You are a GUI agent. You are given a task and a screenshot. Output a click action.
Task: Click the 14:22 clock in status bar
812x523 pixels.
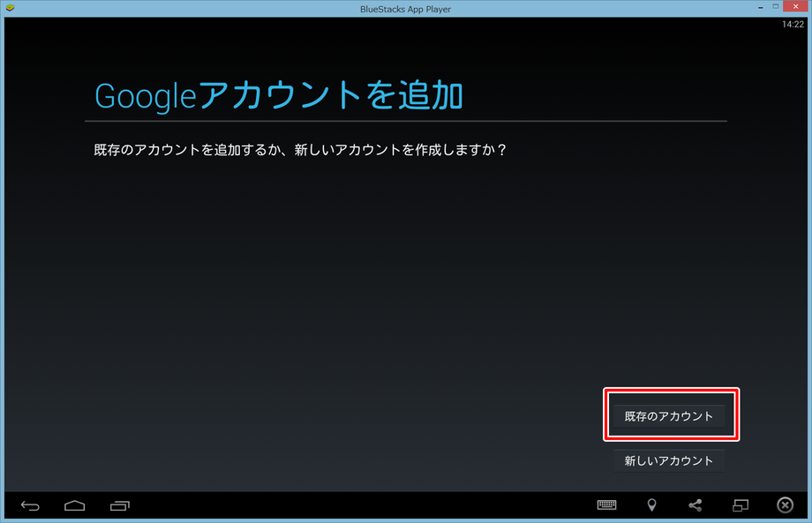(793, 25)
